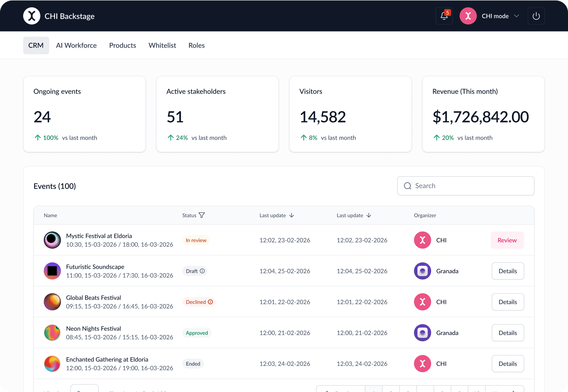Click Granada organizer avatar for Futuristic Soundscape

(x=422, y=271)
